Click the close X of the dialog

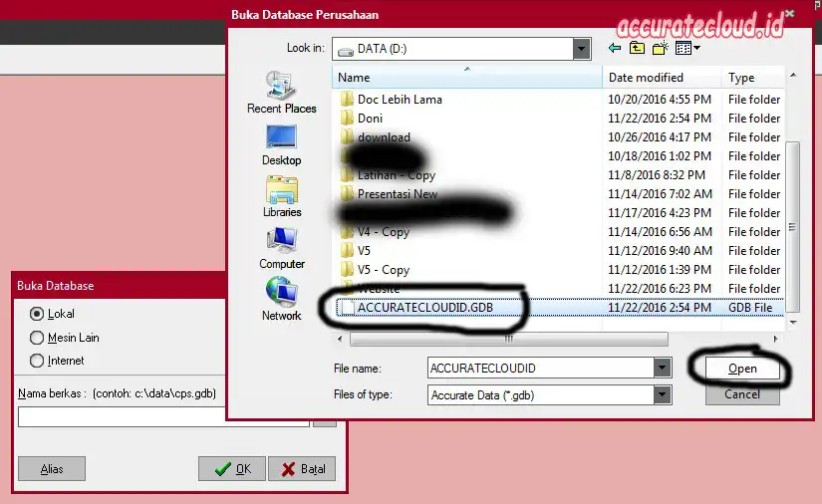point(789,14)
